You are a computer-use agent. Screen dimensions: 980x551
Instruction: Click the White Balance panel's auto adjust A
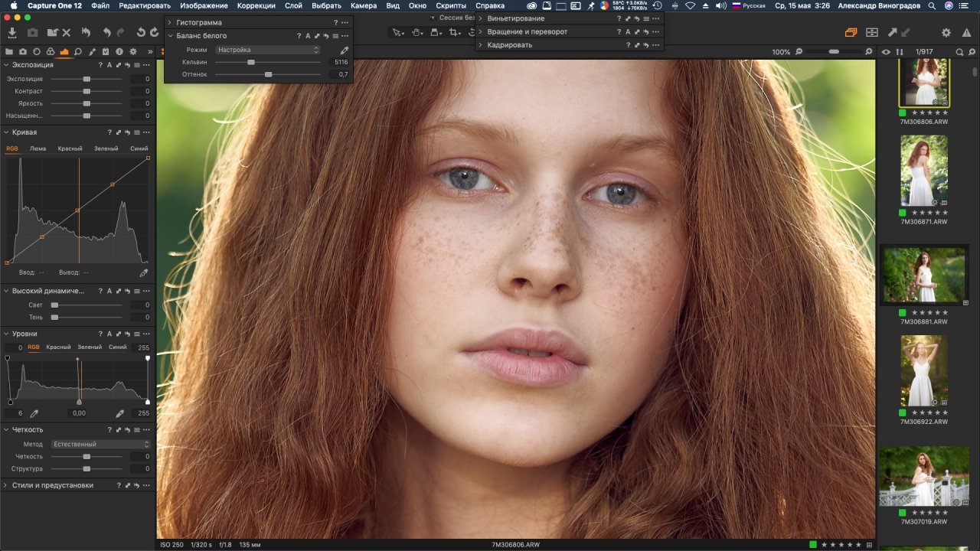(308, 36)
